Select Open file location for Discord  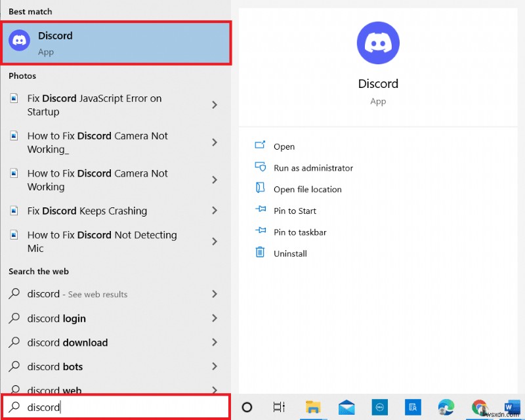click(307, 189)
